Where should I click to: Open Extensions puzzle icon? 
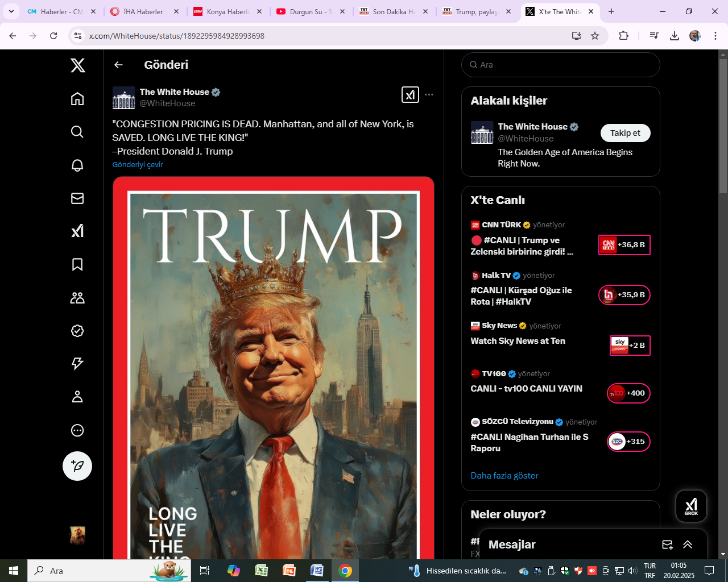(624, 36)
